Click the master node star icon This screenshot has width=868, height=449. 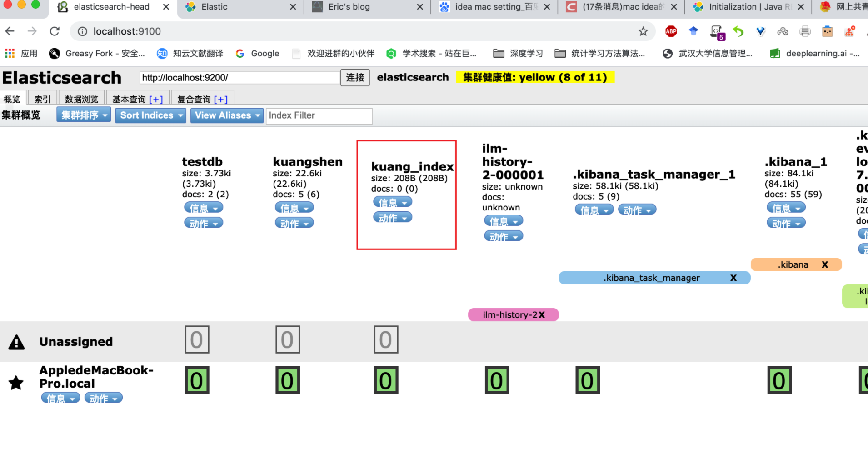pyautogui.click(x=16, y=383)
